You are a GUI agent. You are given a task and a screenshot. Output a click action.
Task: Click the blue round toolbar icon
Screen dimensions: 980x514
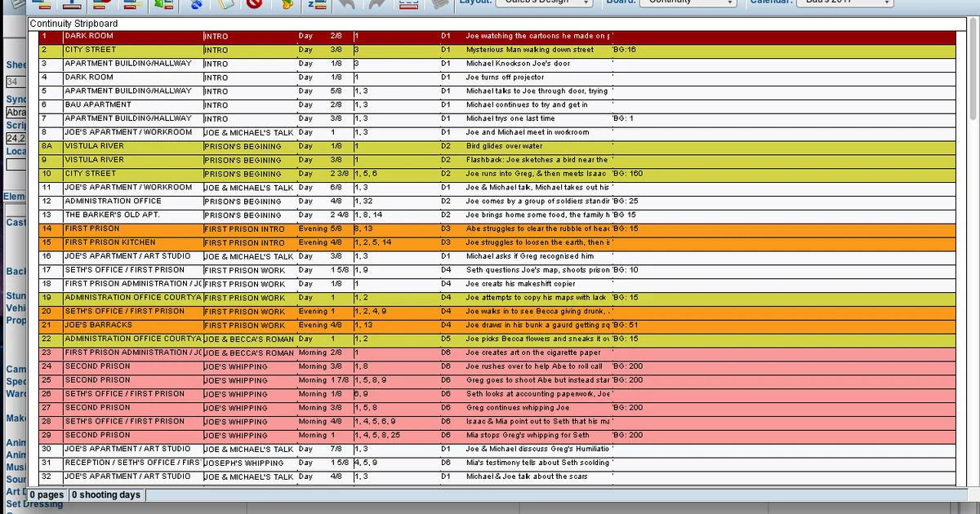197,4
